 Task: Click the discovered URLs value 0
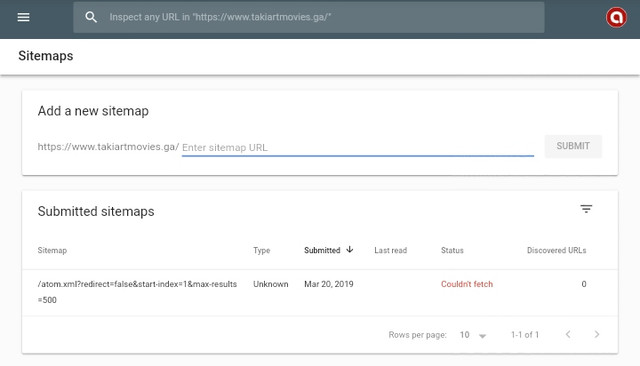(x=584, y=284)
